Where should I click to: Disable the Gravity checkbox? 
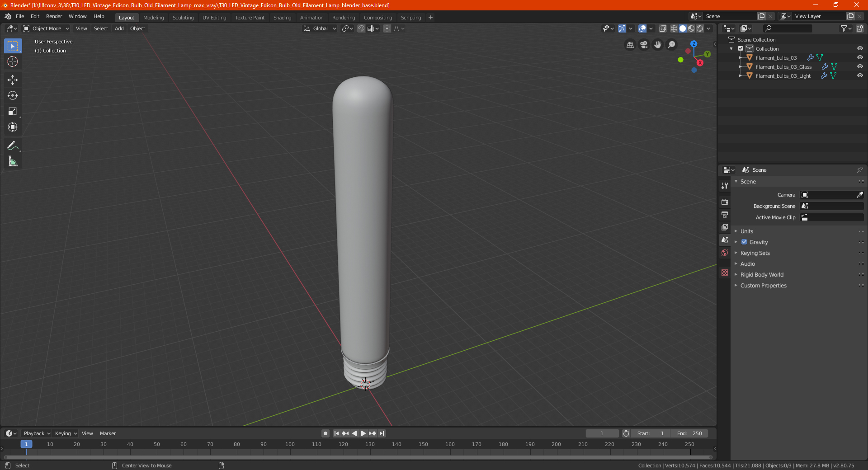[x=744, y=242]
